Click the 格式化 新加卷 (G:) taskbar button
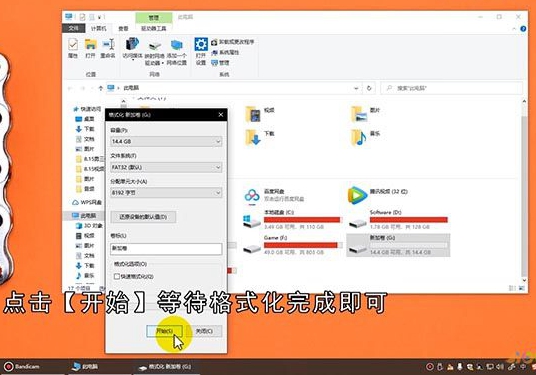This screenshot has height=375, width=536. click(166, 367)
